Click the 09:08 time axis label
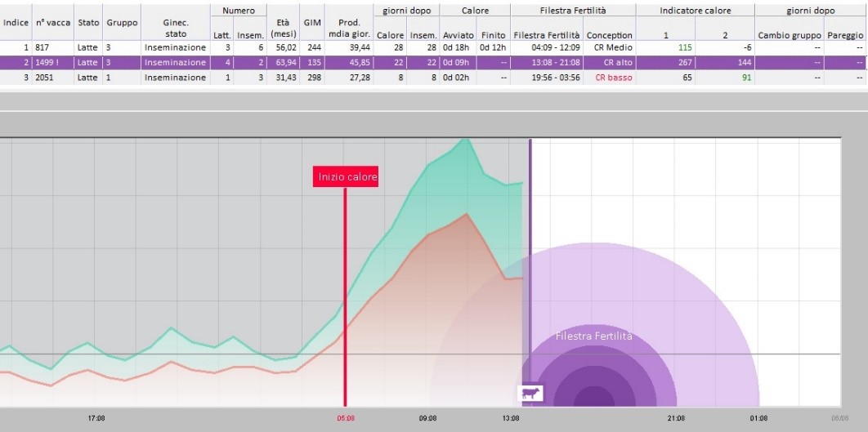This screenshot has height=432, width=868. 427,418
